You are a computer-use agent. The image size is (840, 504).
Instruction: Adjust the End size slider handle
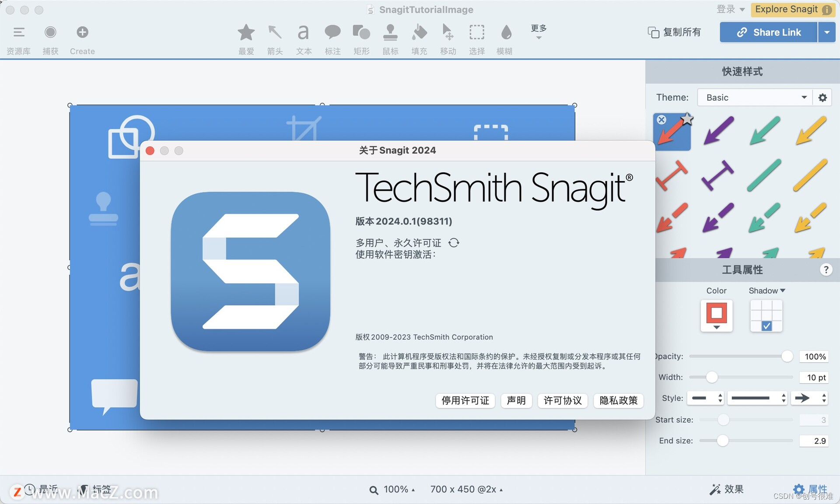tap(723, 441)
